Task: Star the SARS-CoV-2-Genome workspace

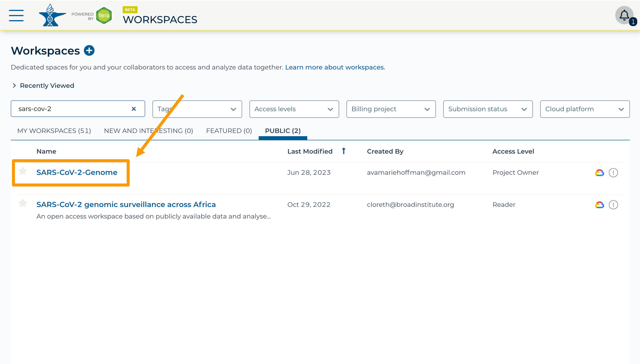Action: 23,171
